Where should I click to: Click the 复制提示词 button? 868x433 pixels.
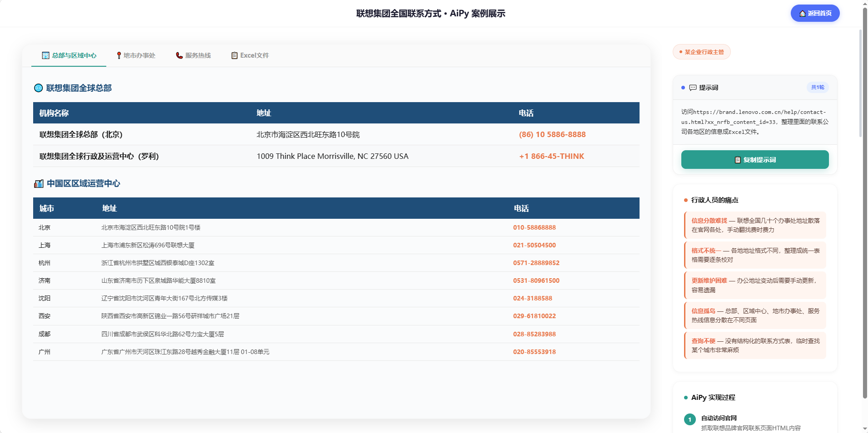[x=755, y=160]
